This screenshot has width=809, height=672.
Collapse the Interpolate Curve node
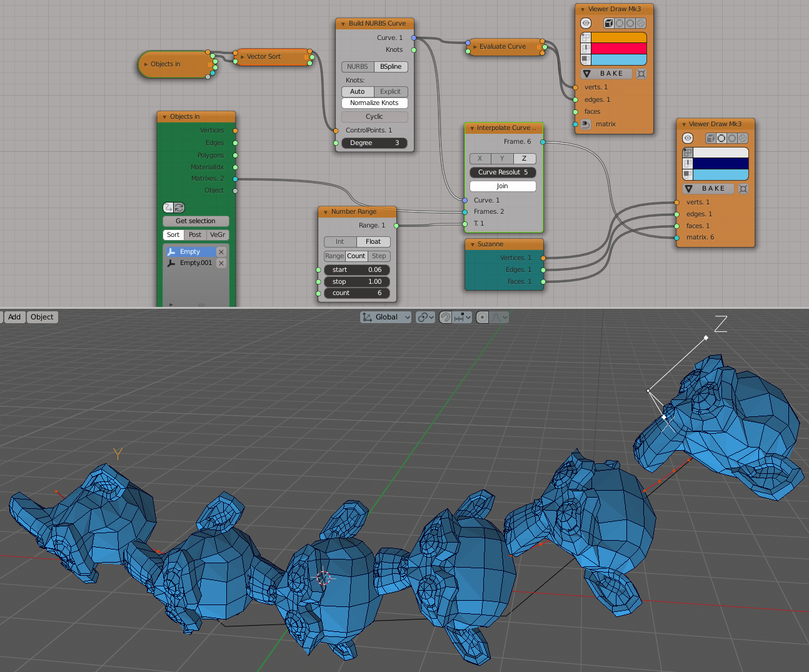472,128
